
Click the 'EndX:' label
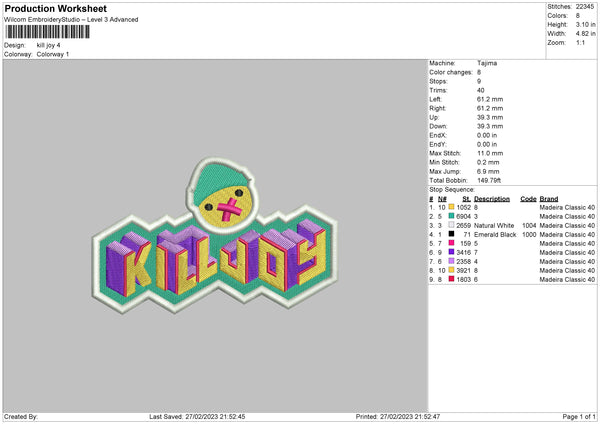click(438, 135)
